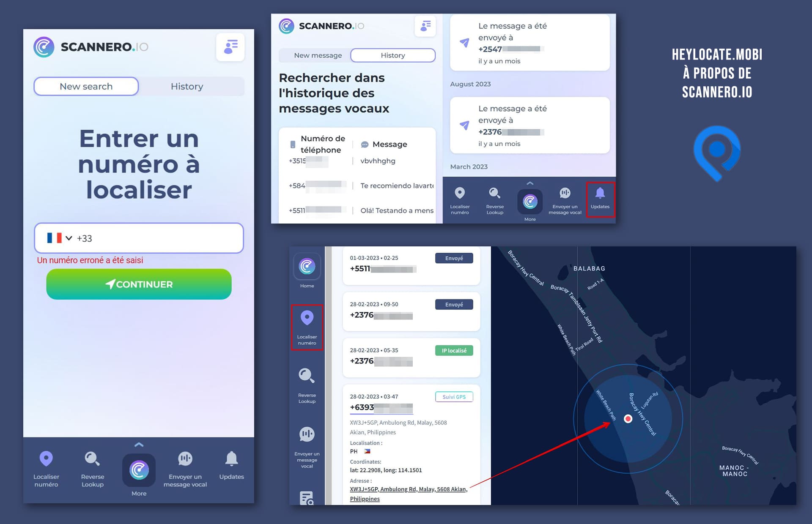Click the row 'Olá! Testando a mens'
Image resolution: width=812 pixels, height=524 pixels.
357,210
